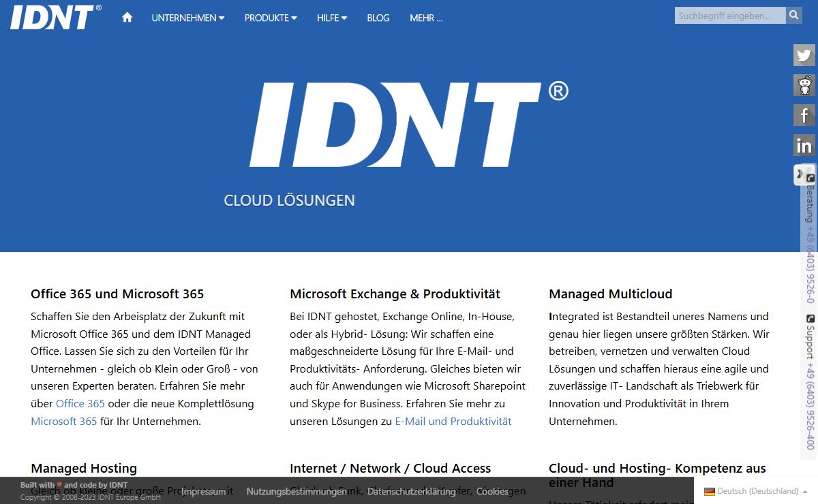This screenshot has height=504, width=818.
Task: Share on Twitter via the bird icon
Action: (x=804, y=55)
